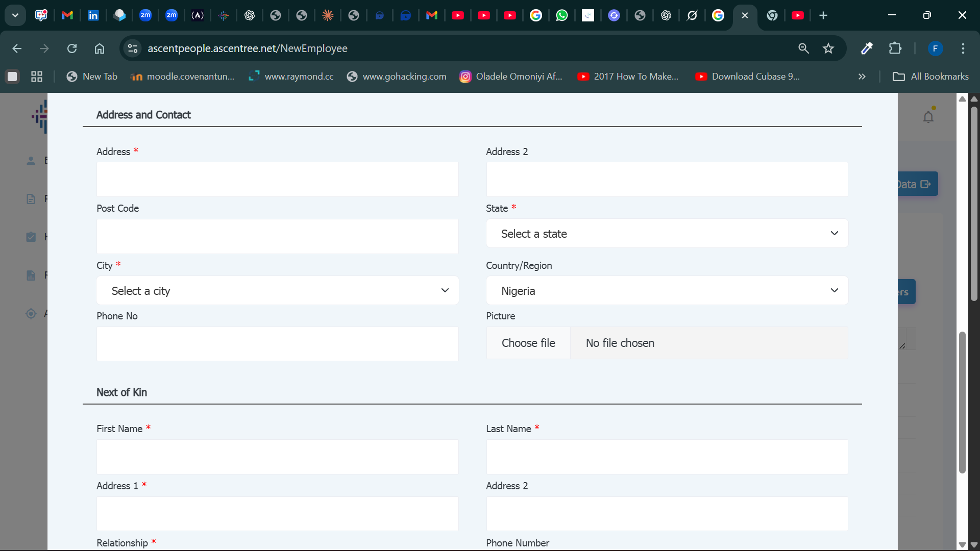Open the Country/Region Nigeria dropdown
980x551 pixels.
point(667,291)
